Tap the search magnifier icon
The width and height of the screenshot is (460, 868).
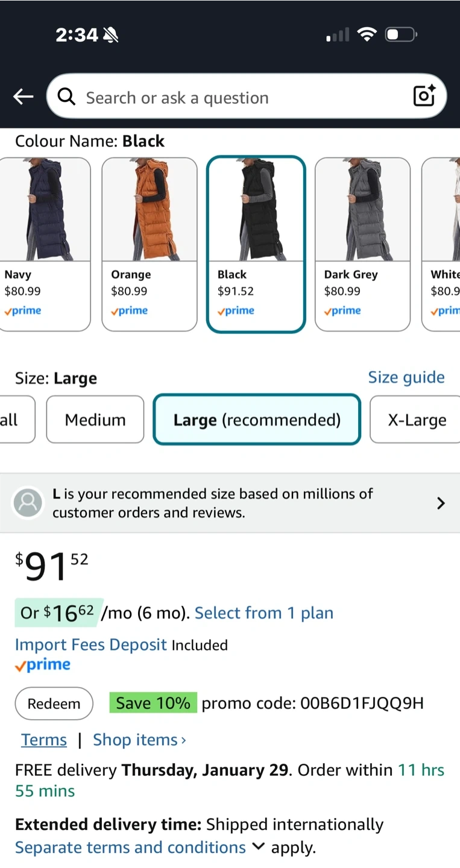tap(66, 96)
